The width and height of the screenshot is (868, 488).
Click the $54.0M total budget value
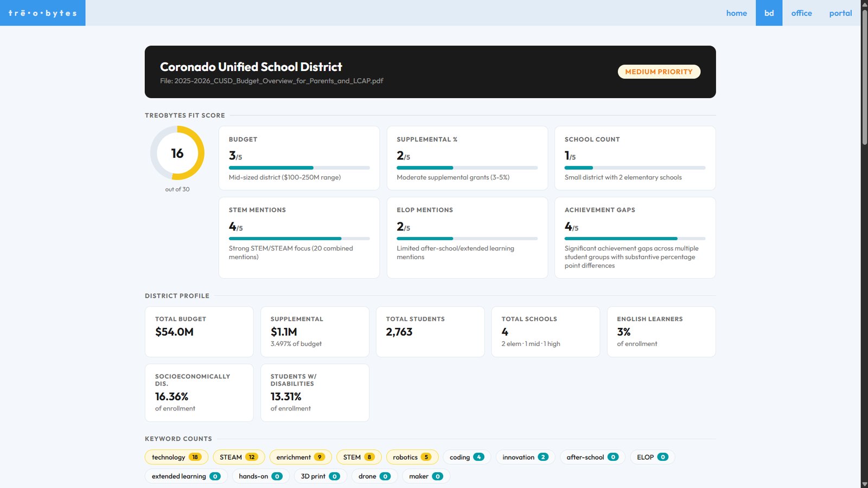(174, 332)
